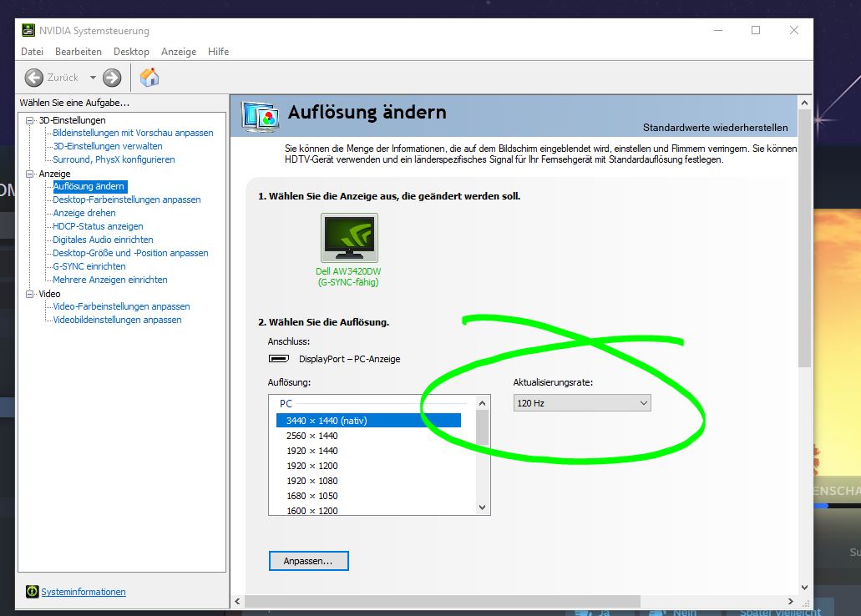This screenshot has width=861, height=616.
Task: Click Standardwerte wiederherstellen link
Action: click(x=715, y=128)
